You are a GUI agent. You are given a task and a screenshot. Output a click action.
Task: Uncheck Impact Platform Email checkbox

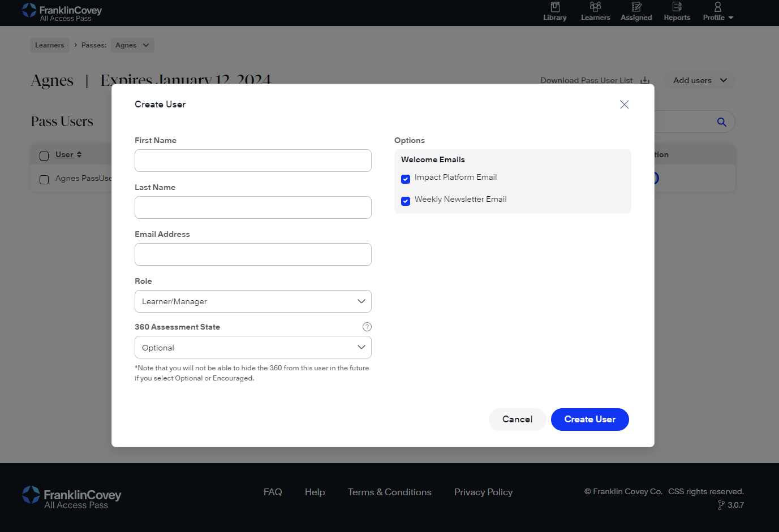(406, 179)
